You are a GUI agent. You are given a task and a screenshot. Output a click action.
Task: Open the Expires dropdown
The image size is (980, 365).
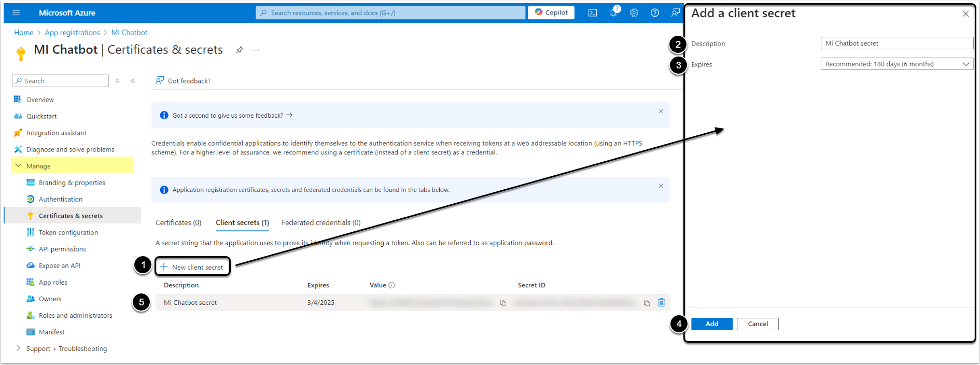point(897,64)
